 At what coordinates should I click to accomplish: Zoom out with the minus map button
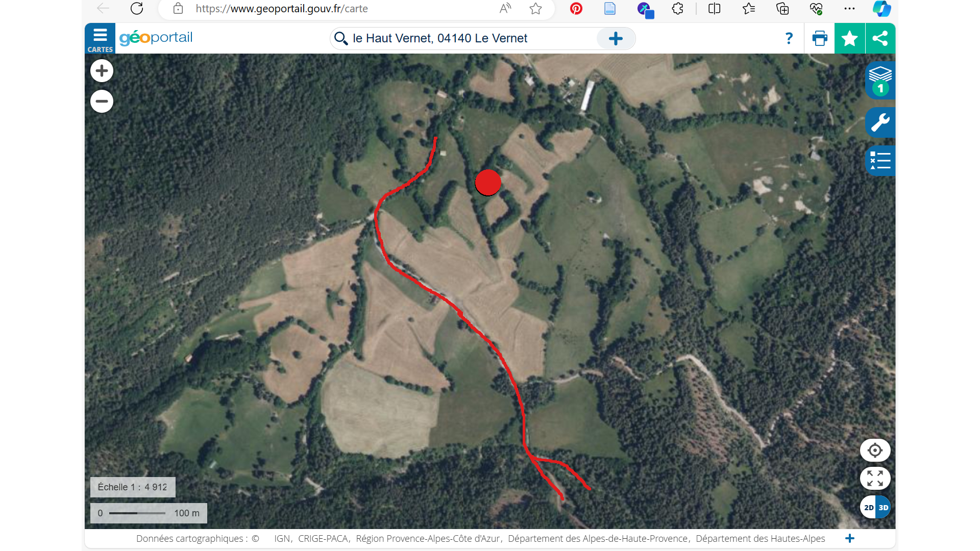102,101
